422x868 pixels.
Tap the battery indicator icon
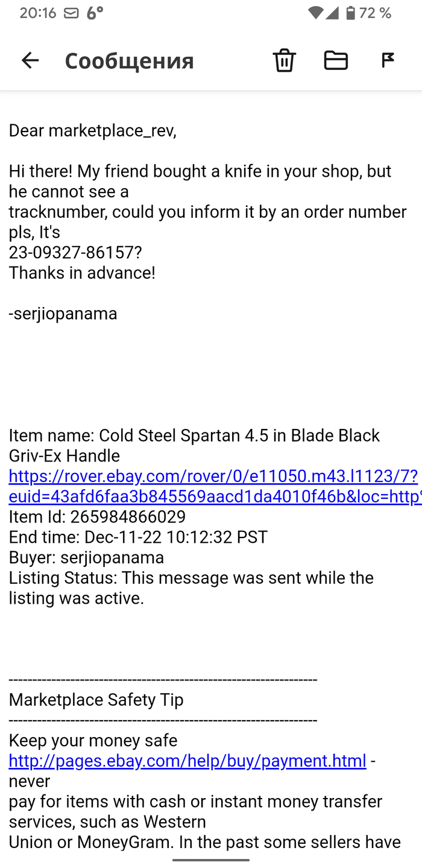(350, 13)
